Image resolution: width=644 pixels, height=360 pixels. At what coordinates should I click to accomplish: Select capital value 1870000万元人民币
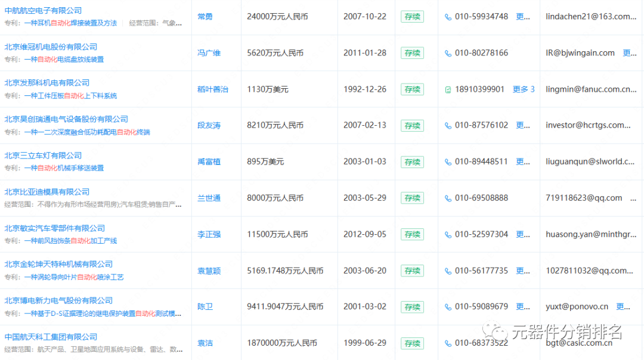click(281, 343)
